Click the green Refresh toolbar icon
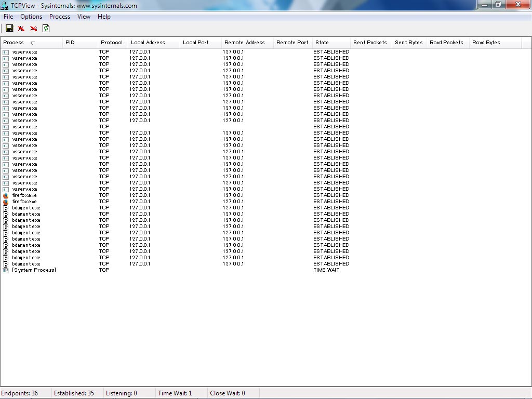 point(46,29)
